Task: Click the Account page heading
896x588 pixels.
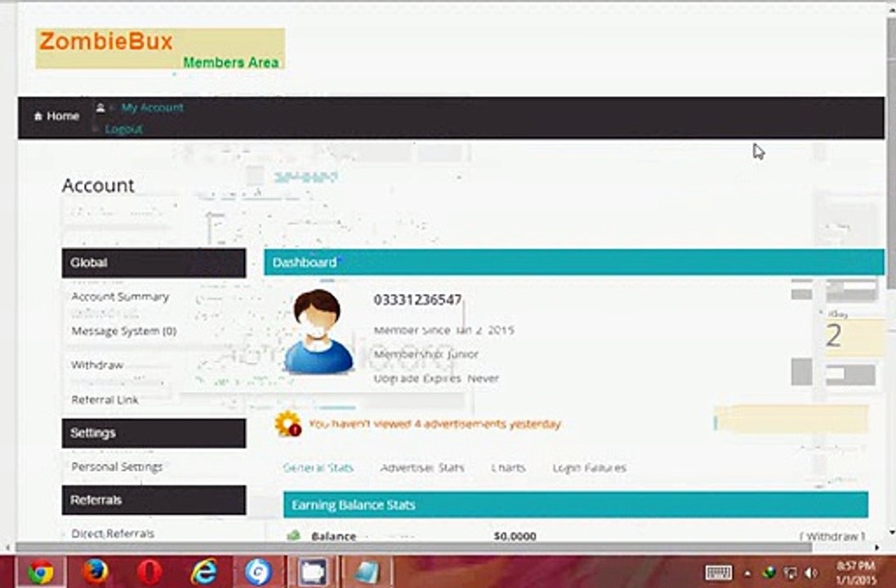Action: [98, 185]
